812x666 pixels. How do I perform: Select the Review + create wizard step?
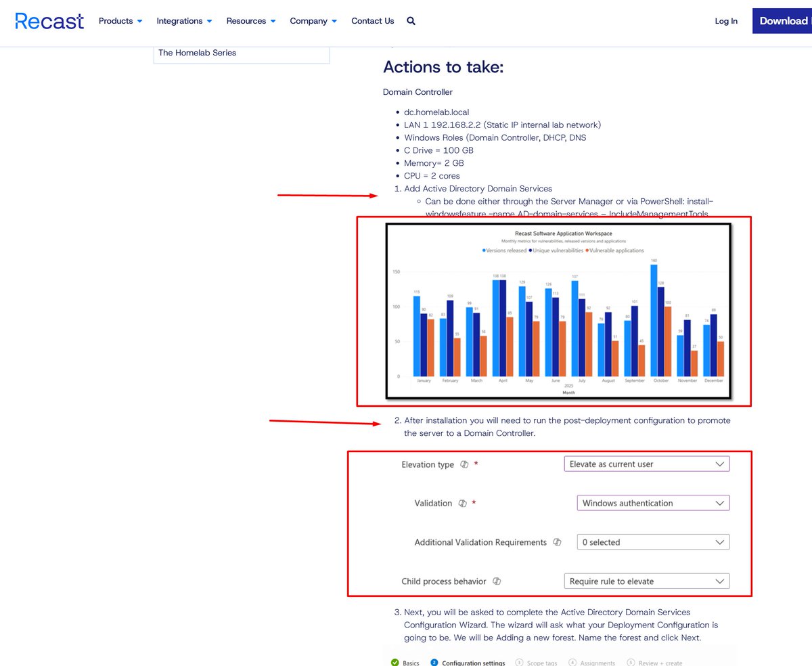pos(655,663)
